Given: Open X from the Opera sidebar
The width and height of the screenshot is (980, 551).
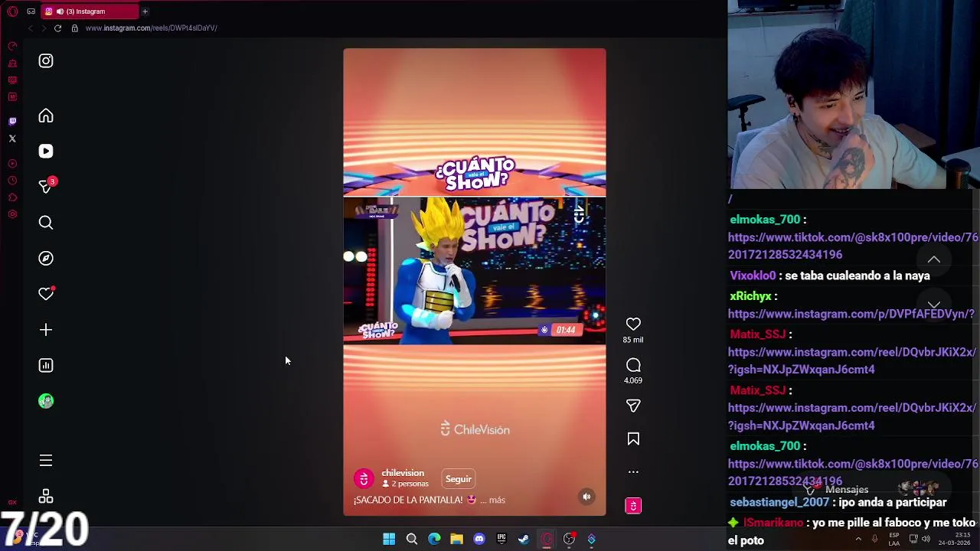Looking at the screenshot, I should point(12,139).
